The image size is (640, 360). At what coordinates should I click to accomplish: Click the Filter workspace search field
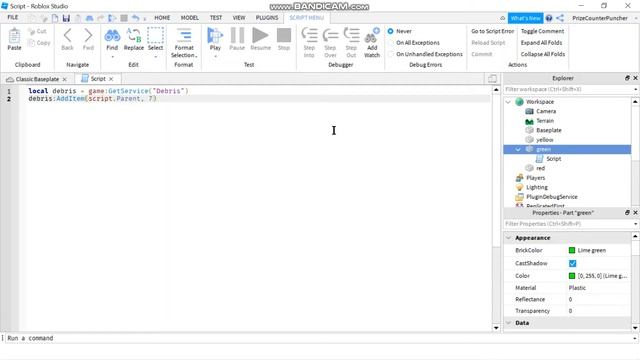[567, 89]
